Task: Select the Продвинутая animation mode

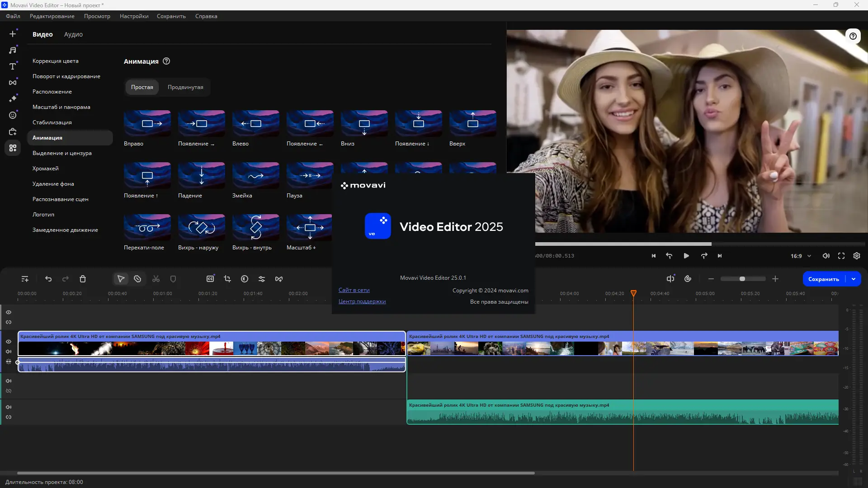Action: [185, 87]
